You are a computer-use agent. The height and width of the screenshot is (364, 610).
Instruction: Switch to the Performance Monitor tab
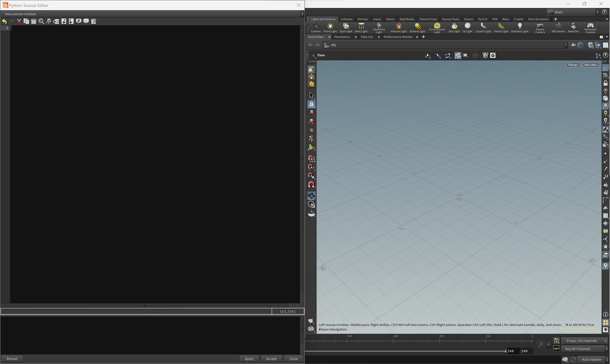(398, 37)
